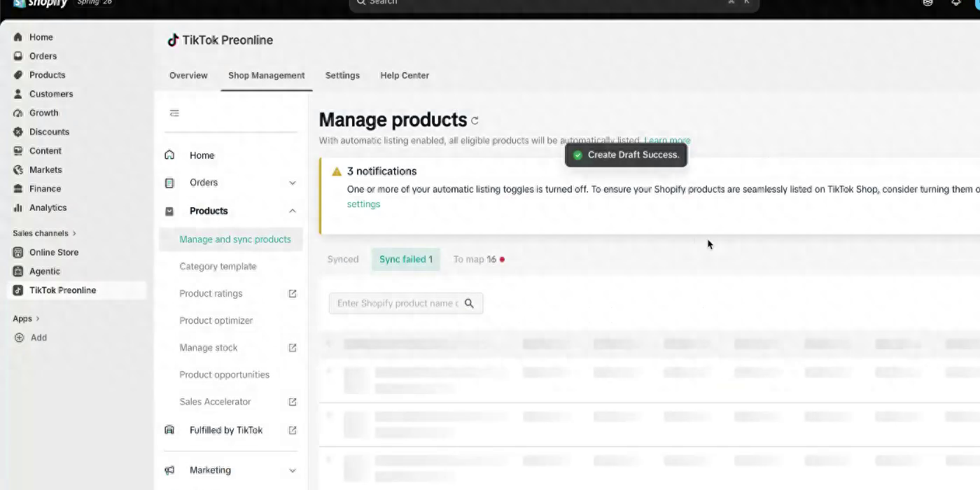Viewport: 980px width, 490px height.
Task: Open Manage stock external link icon
Action: (293, 348)
